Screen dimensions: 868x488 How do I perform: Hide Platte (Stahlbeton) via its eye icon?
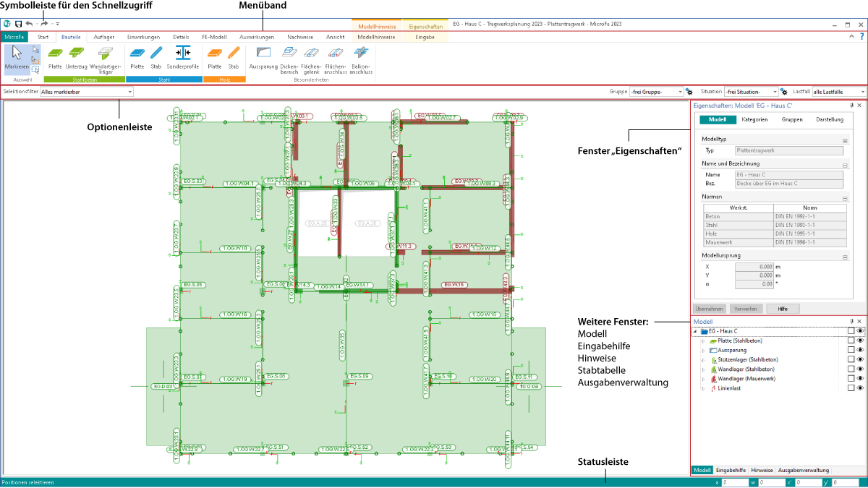[860, 341]
